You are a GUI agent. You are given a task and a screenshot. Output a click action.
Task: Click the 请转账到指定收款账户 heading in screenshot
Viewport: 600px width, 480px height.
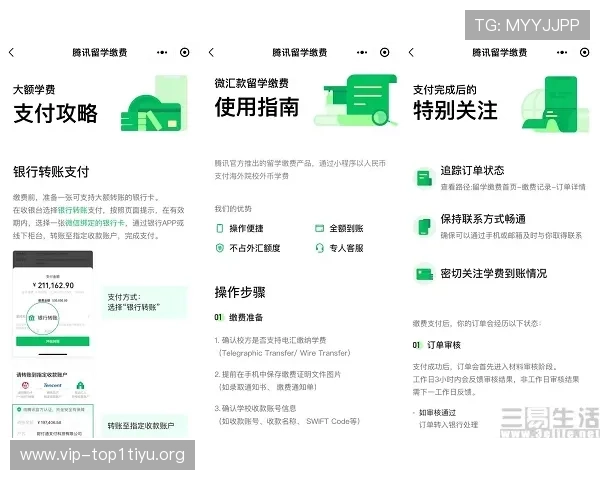pos(42,374)
